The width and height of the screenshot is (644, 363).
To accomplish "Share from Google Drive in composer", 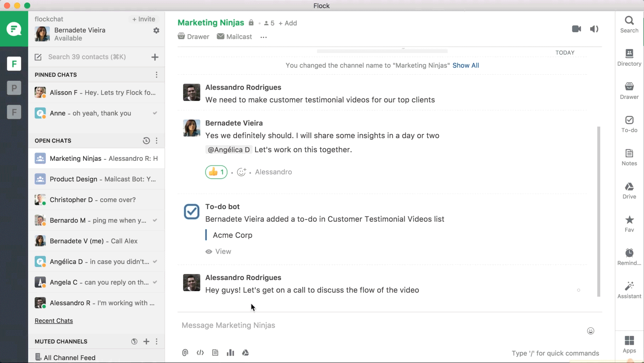I will coord(246,353).
